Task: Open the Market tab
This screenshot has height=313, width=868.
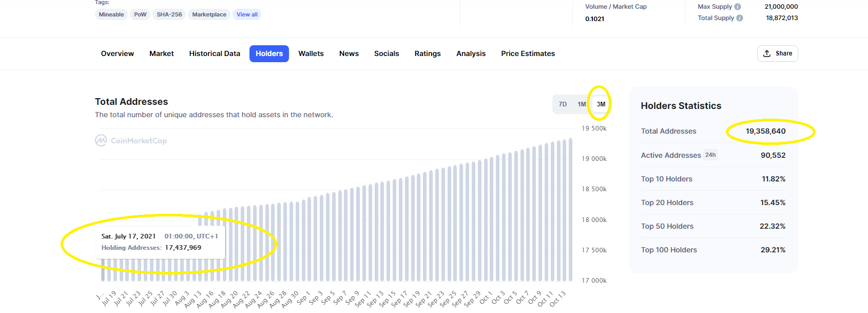Action: pyautogui.click(x=162, y=53)
